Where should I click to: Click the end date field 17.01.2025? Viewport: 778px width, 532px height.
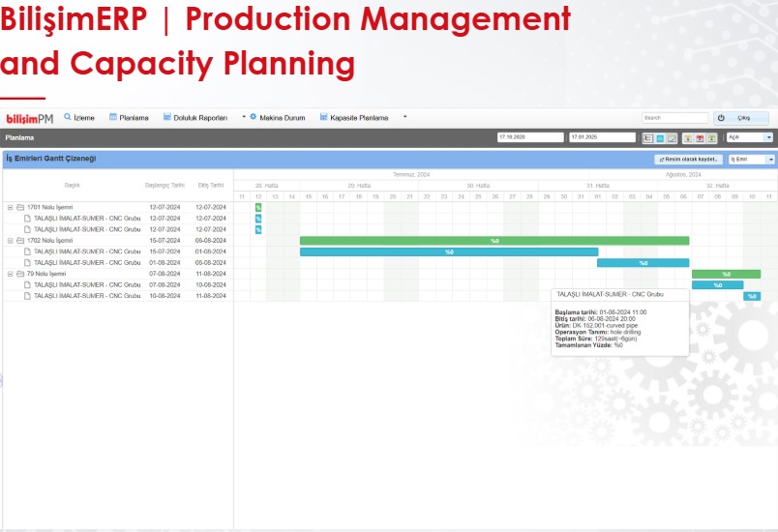pos(602,137)
